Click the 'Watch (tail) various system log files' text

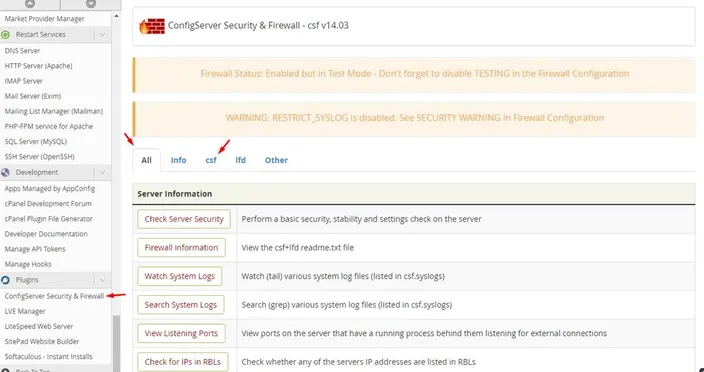coord(343,276)
